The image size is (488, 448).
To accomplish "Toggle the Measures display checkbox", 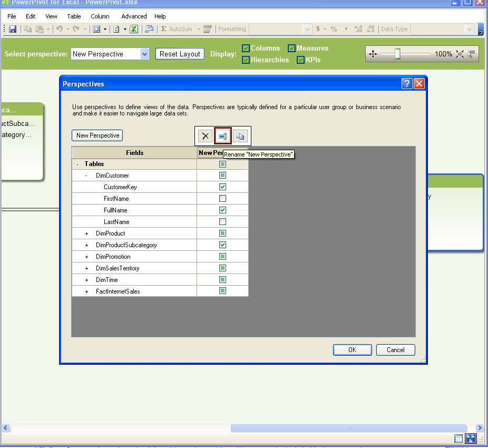I will (291, 48).
